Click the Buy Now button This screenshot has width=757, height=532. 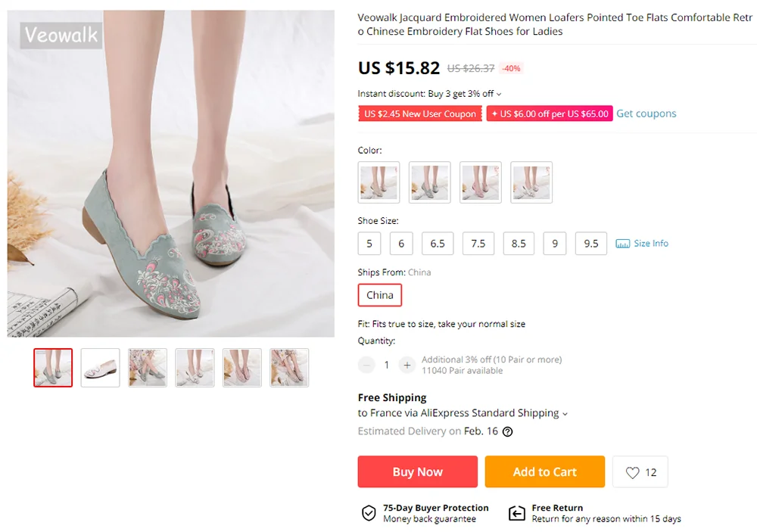[x=418, y=471]
